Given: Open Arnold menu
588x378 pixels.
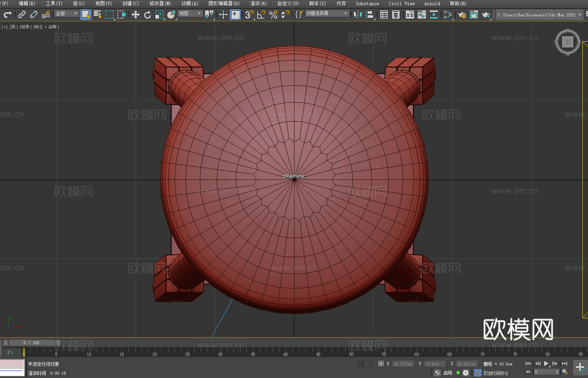Looking at the screenshot, I should 432,3.
